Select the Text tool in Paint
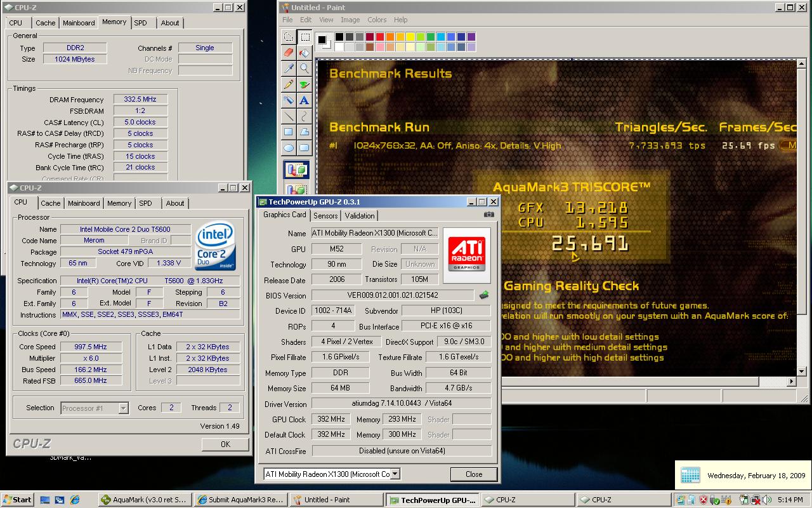Screen dimensions: 812x508 point(304,100)
